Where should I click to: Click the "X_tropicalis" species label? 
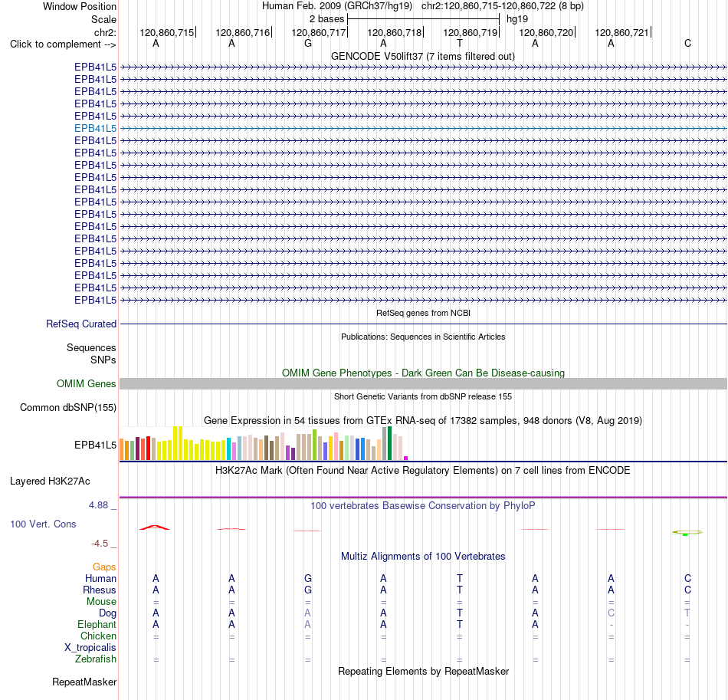(90, 648)
